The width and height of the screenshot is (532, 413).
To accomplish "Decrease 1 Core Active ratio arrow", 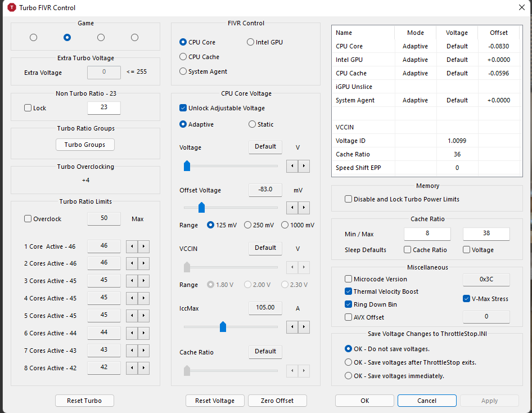I will (132, 246).
